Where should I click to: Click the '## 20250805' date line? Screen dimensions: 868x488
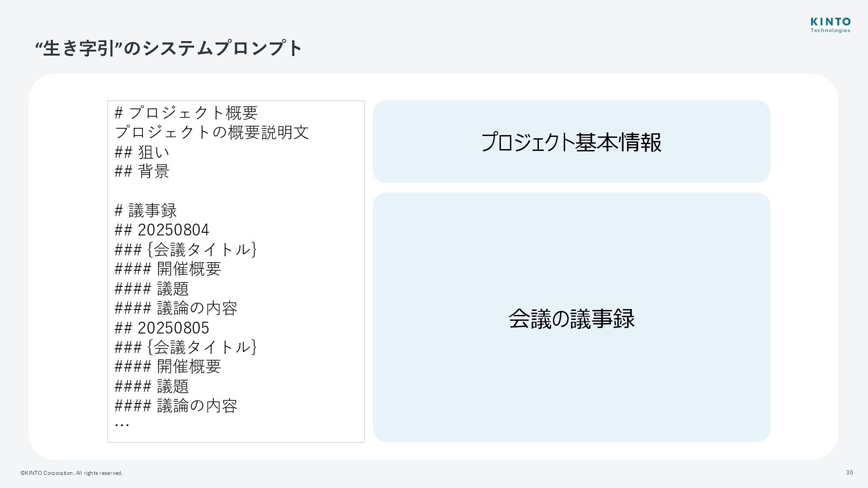[x=162, y=328]
